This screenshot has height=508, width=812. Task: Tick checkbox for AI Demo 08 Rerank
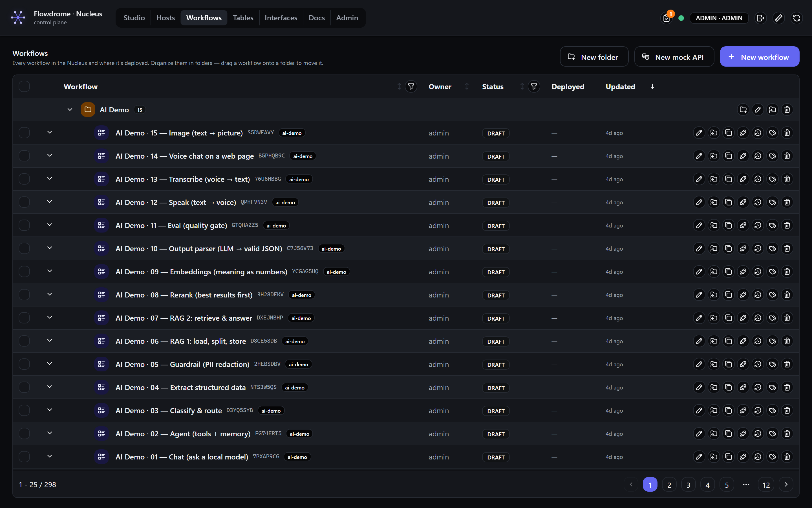24,295
